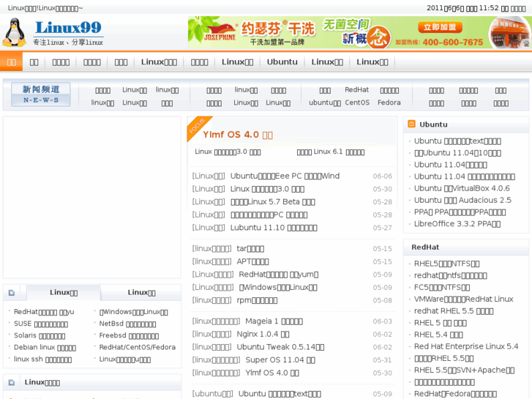Open CentOS link in news channel bar

pos(357,102)
